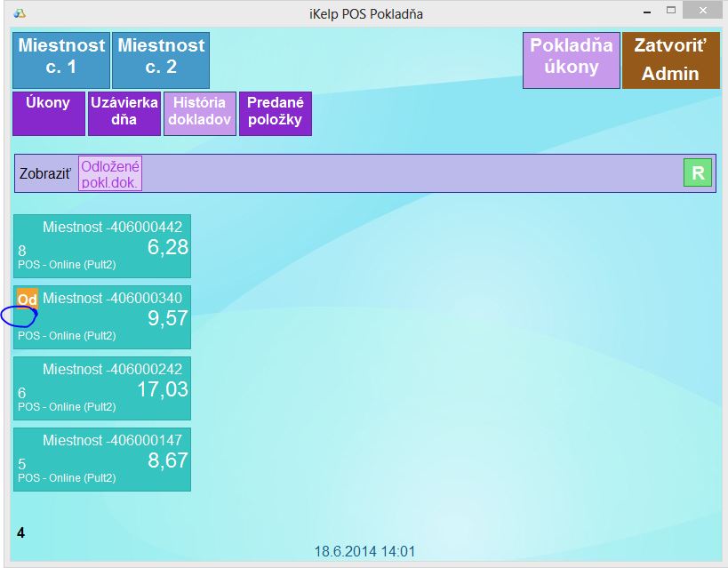The image size is (728, 568).
Task: Open Predané položky
Action: [x=276, y=113]
